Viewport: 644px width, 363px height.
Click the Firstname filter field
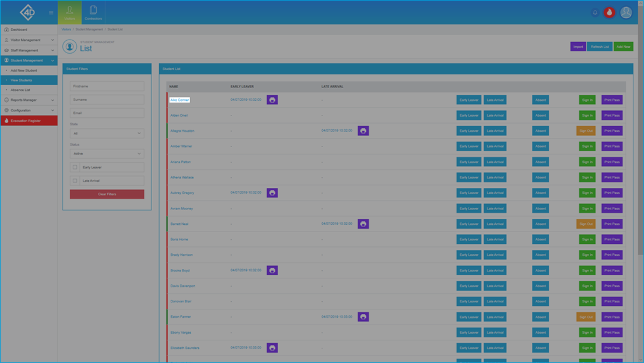tap(107, 86)
